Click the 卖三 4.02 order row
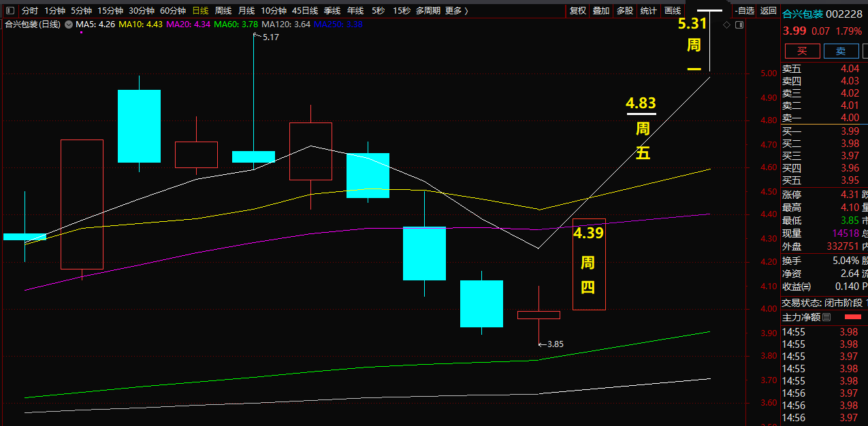The width and height of the screenshot is (868, 426). (x=824, y=93)
